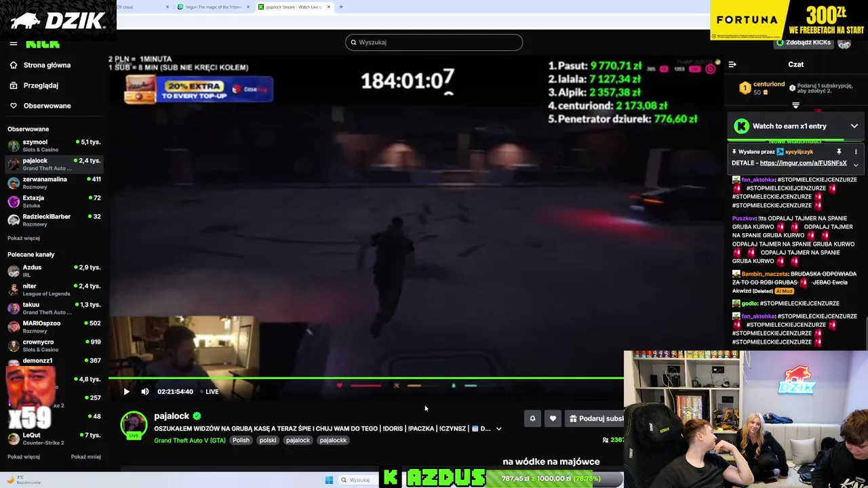Viewport: 868px width, 488px height.
Task: Open Grand Theft Auto V category link
Action: click(190, 441)
